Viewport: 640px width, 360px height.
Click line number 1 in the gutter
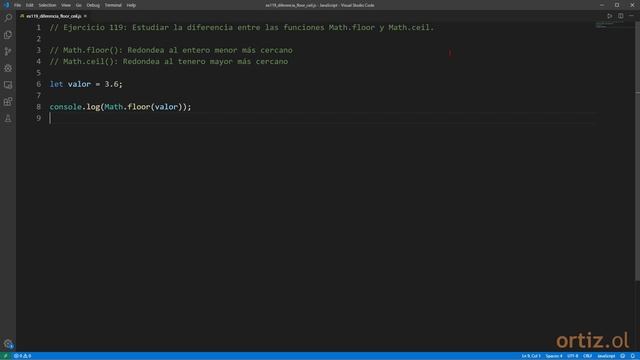[x=38, y=27]
